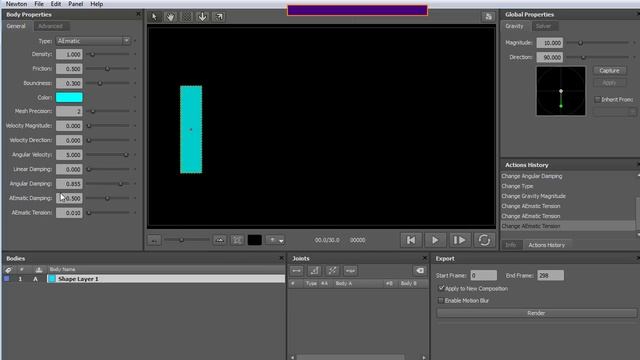
Task: Play the simulation
Action: pyautogui.click(x=435, y=240)
